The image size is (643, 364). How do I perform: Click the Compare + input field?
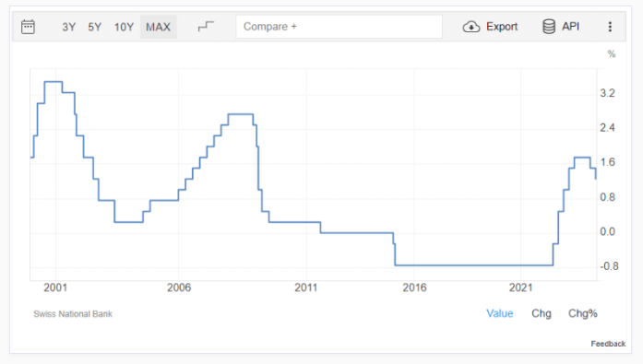point(339,27)
